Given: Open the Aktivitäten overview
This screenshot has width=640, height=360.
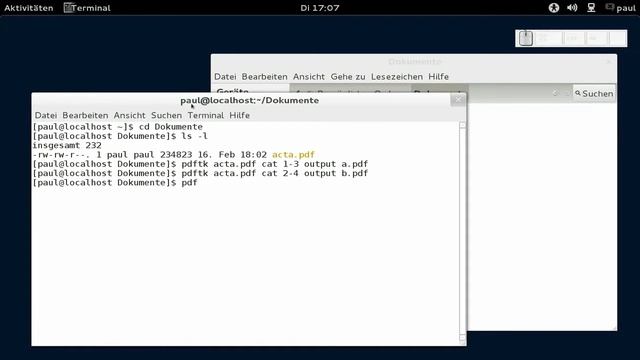Looking at the screenshot, I should tap(29, 8).
